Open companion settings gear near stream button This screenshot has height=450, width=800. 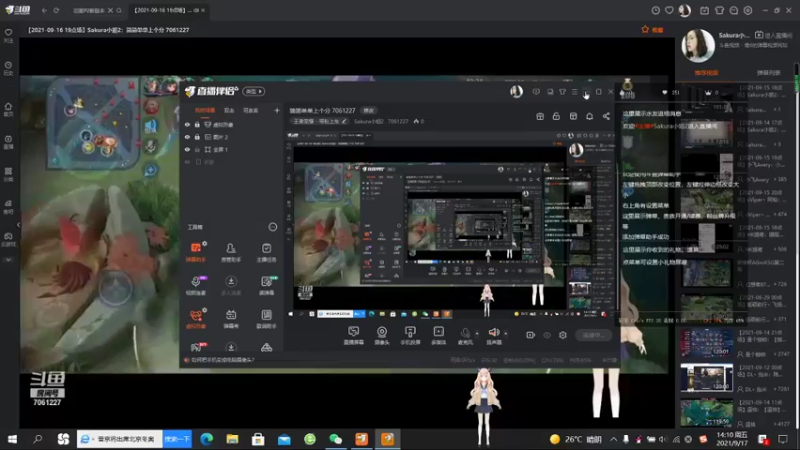tap(563, 335)
